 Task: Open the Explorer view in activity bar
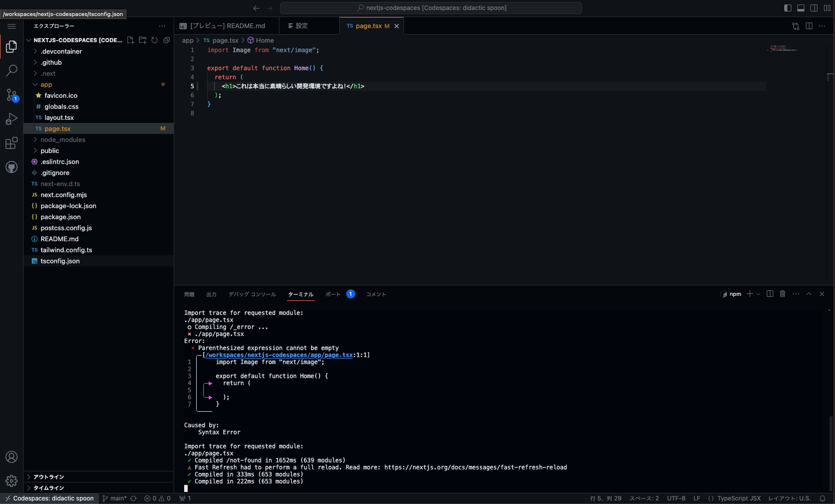[12, 47]
